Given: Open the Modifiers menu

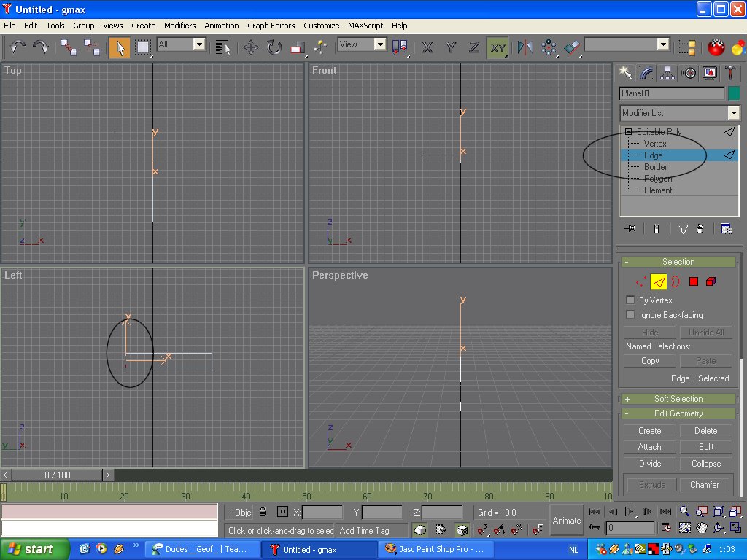Looking at the screenshot, I should click(x=179, y=26).
